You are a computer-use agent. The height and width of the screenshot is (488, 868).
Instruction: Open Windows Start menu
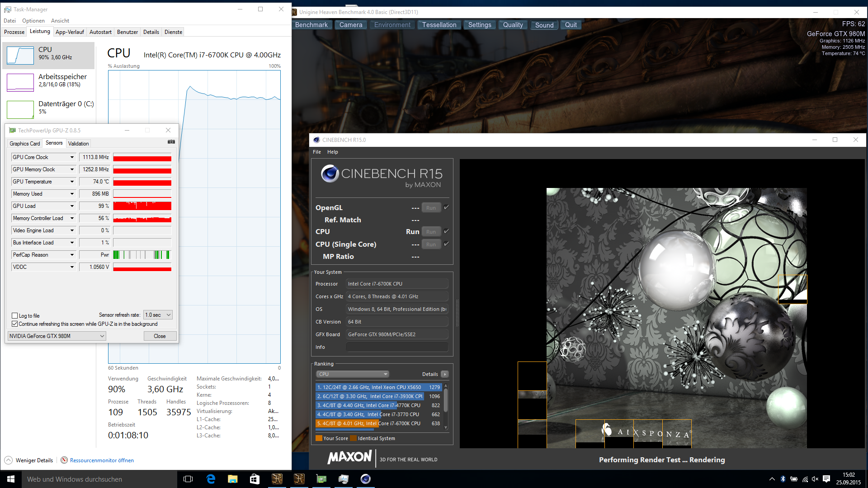[11, 479]
